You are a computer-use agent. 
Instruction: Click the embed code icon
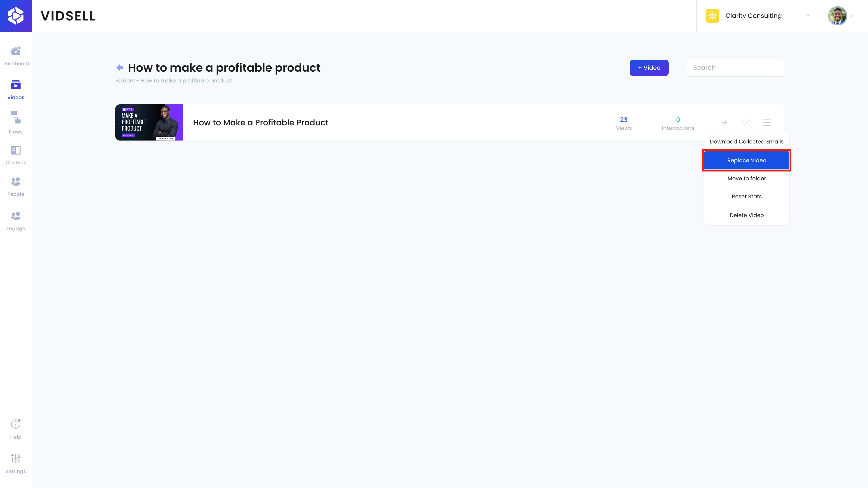[746, 123]
